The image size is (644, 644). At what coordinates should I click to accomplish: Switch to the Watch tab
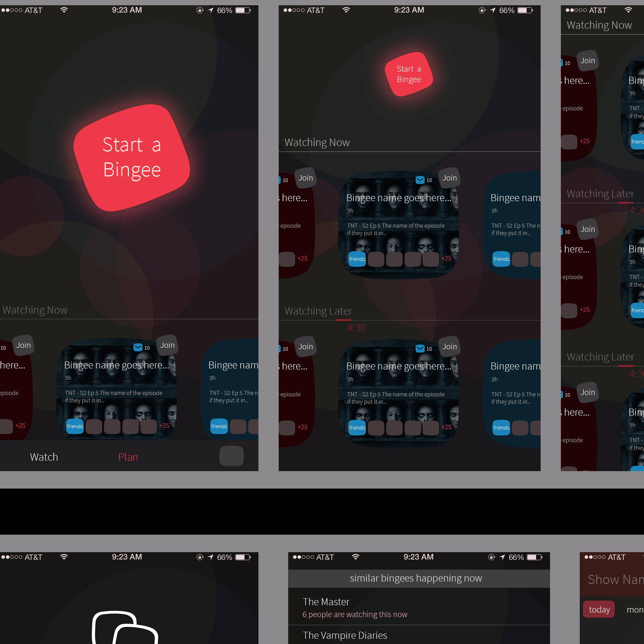(44, 457)
